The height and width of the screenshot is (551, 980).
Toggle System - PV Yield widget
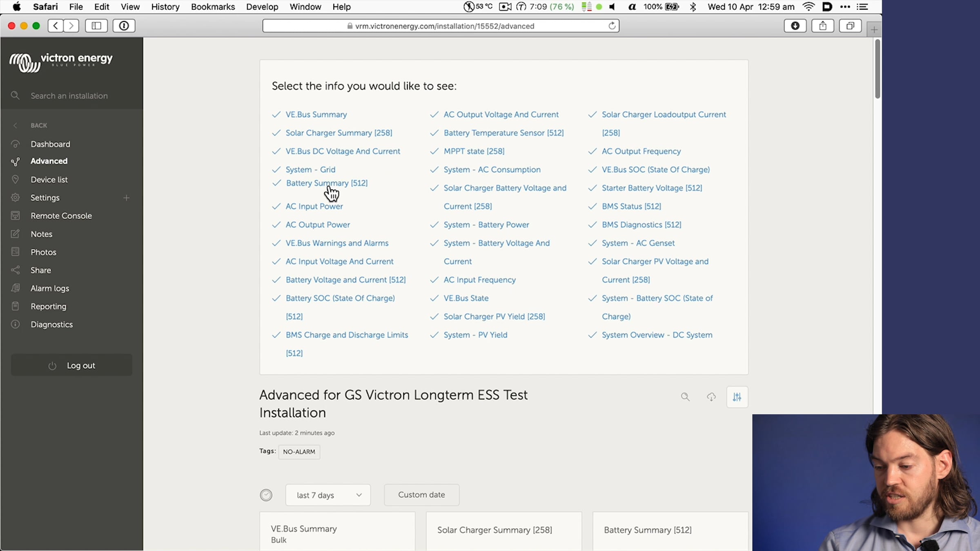(475, 335)
